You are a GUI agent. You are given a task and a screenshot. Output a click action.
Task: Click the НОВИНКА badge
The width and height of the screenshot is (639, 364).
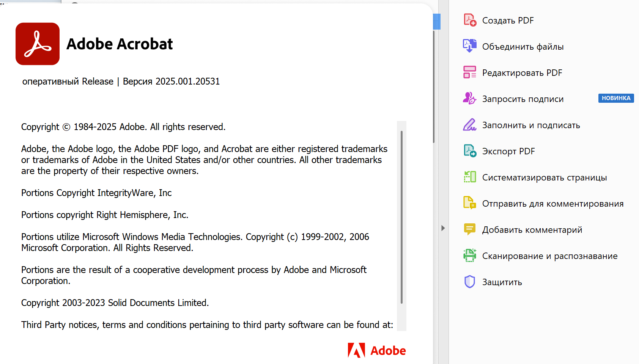pos(616,98)
